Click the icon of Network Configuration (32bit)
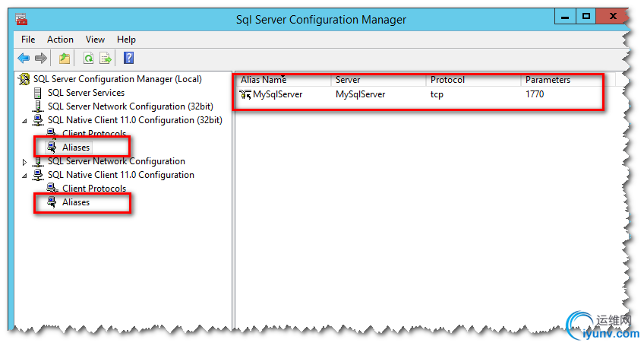644x346 pixels. pyautogui.click(x=38, y=106)
